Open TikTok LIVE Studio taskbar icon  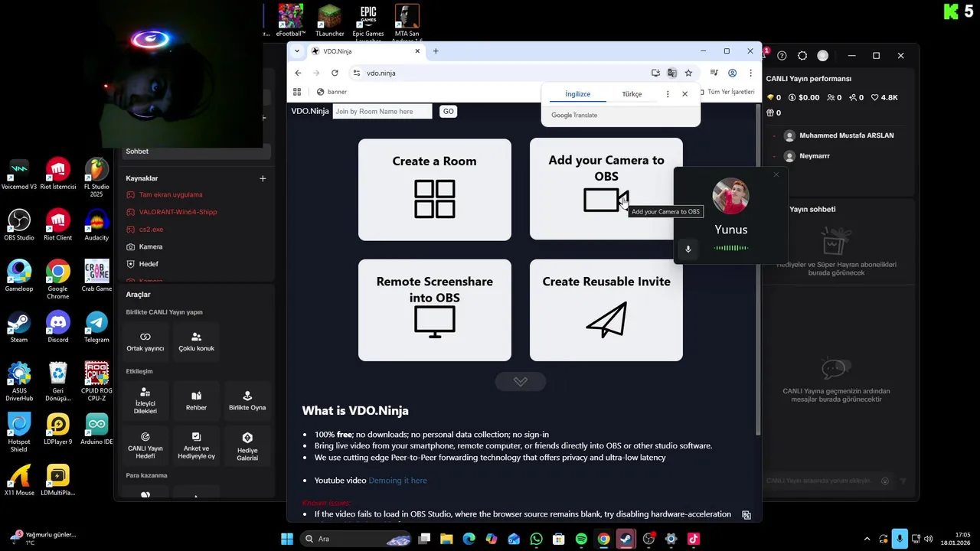point(694,539)
